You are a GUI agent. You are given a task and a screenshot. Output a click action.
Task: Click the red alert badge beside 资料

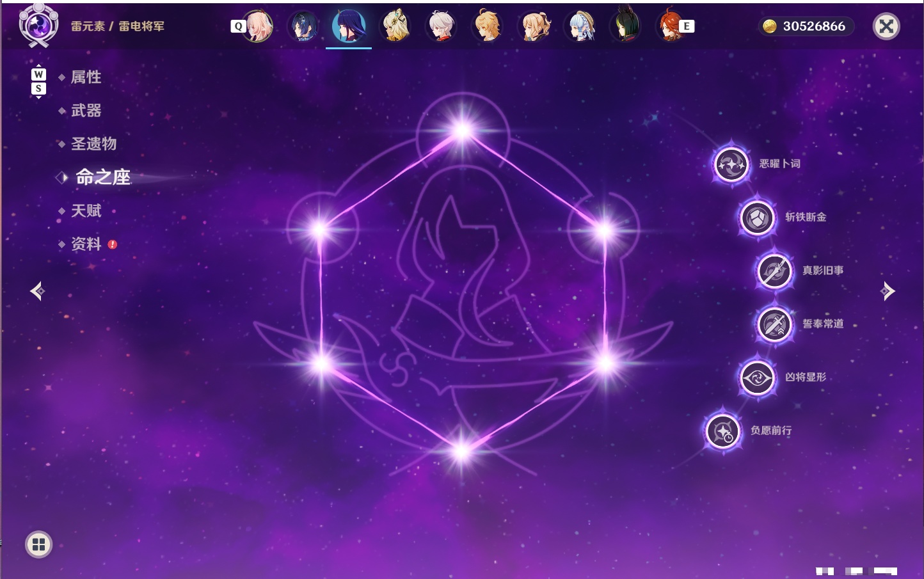tap(113, 244)
